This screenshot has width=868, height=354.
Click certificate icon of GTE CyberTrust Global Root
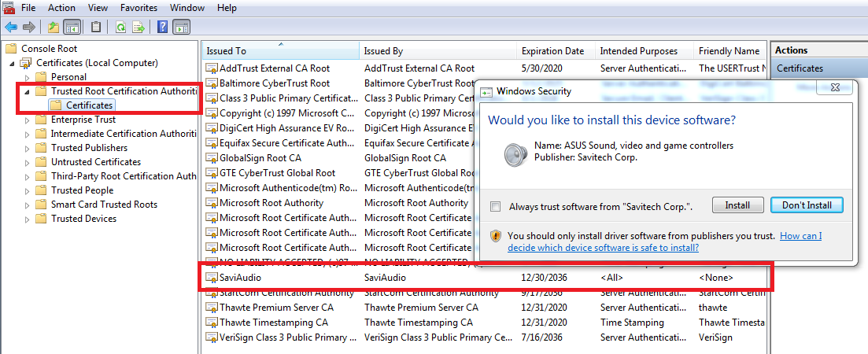click(x=212, y=173)
